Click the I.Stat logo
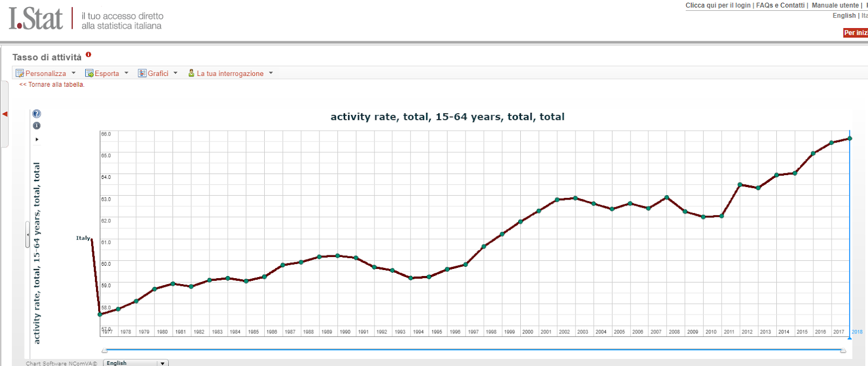Image resolution: width=868 pixels, height=366 pixels. pos(36,19)
